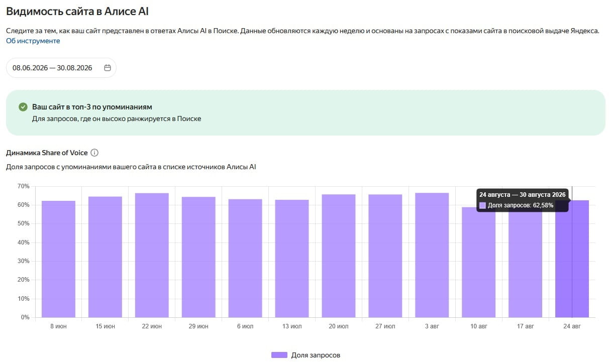This screenshot has width=609, height=364.
Task: Select the 15 июн bar
Action: click(x=105, y=257)
